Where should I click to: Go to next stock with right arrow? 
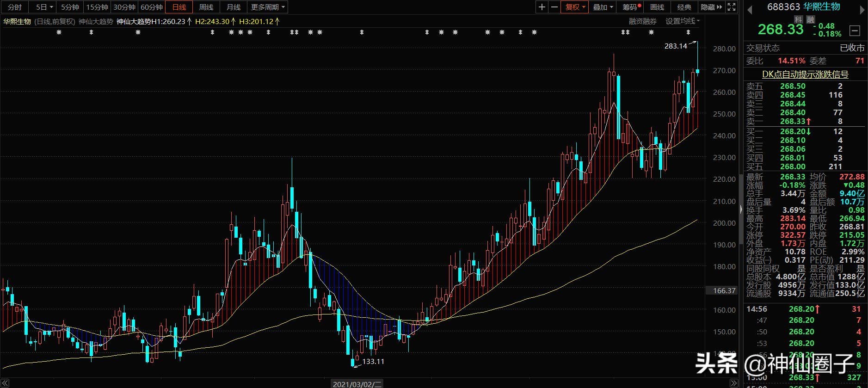click(x=862, y=9)
